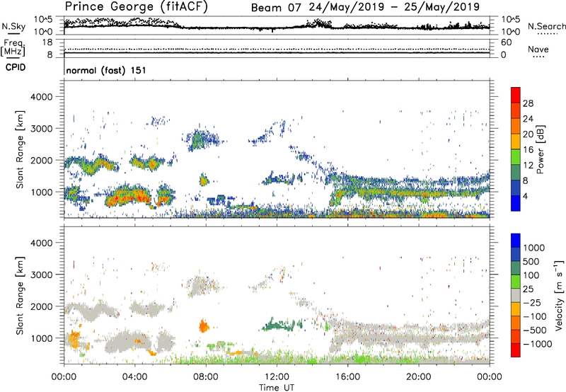Click the "-25" label on the velocity colorbar

point(532,302)
